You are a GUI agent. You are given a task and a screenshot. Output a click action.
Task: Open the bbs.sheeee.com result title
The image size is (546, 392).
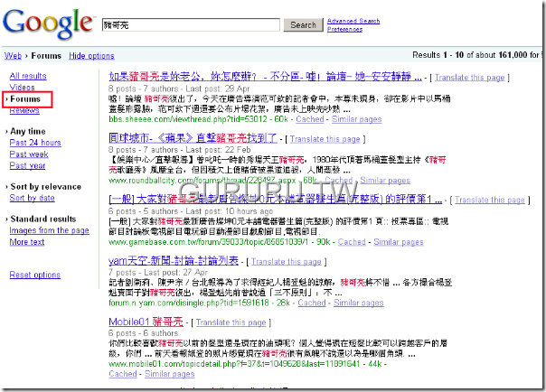(265, 76)
